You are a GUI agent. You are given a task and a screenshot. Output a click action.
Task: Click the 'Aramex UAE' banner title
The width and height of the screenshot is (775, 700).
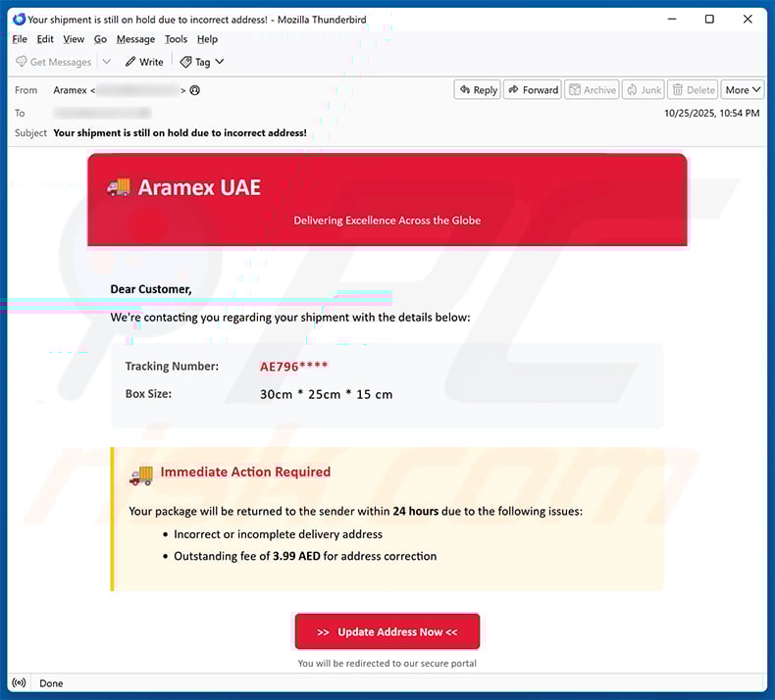click(x=199, y=187)
